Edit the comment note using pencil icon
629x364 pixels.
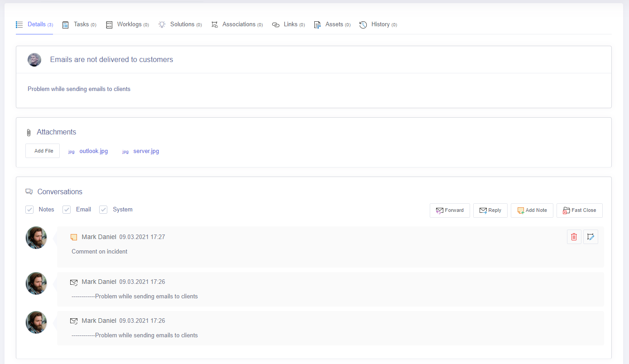point(591,237)
